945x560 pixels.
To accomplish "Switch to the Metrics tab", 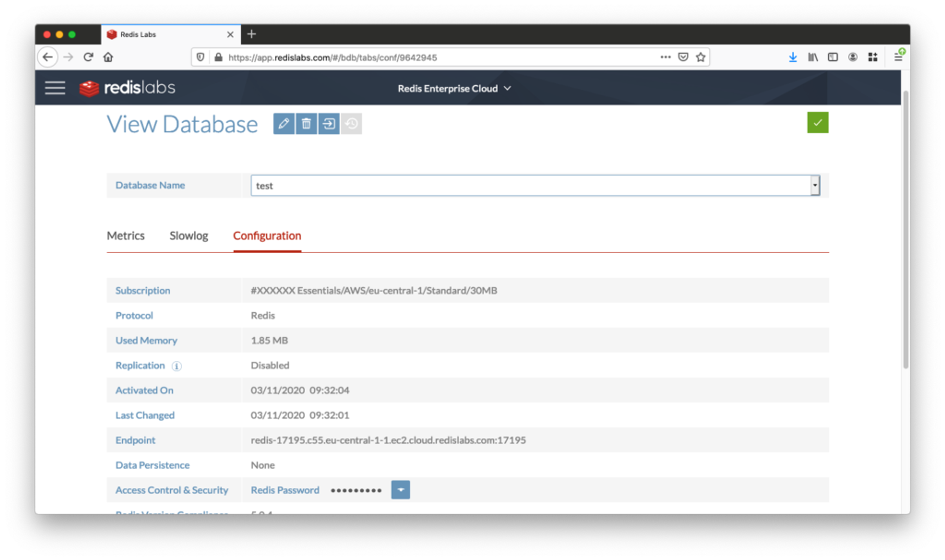I will click(x=126, y=236).
